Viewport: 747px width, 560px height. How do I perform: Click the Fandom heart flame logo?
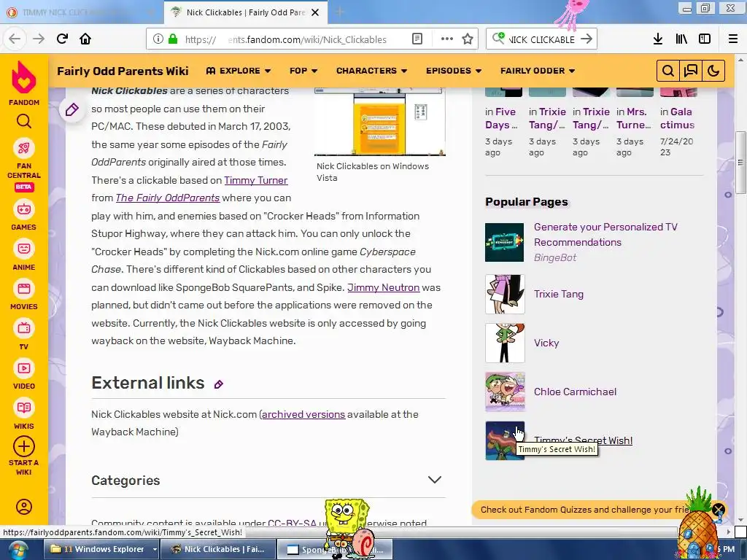[x=24, y=77]
